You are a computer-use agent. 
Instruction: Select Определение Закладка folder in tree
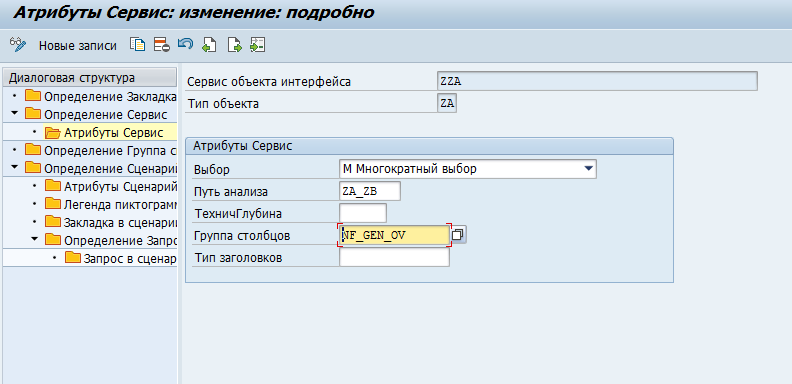pyautogui.click(x=100, y=97)
